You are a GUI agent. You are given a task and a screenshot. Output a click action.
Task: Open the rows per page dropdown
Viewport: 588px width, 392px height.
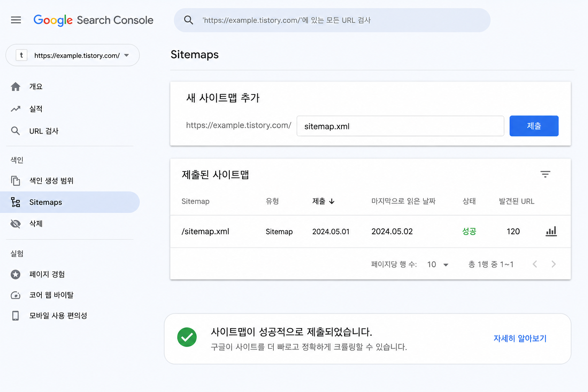438,265
